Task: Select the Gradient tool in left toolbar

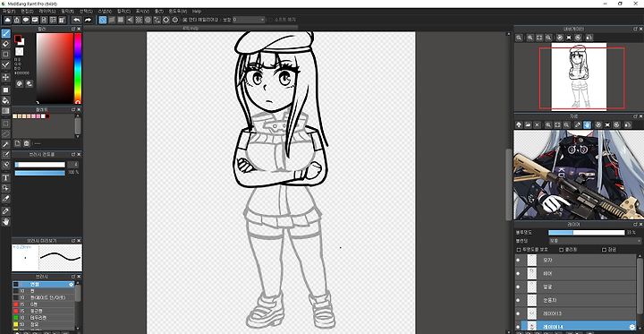Action: [x=5, y=111]
